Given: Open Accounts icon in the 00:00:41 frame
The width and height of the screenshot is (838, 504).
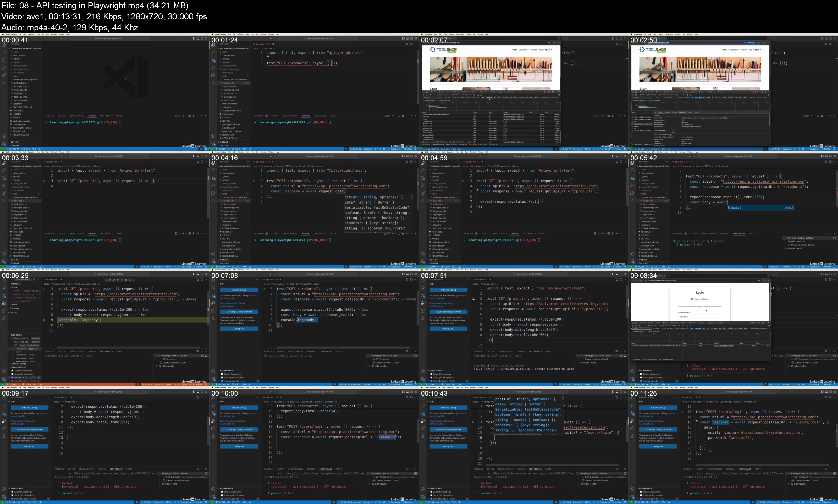Looking at the screenshot, I should pos(4,136).
